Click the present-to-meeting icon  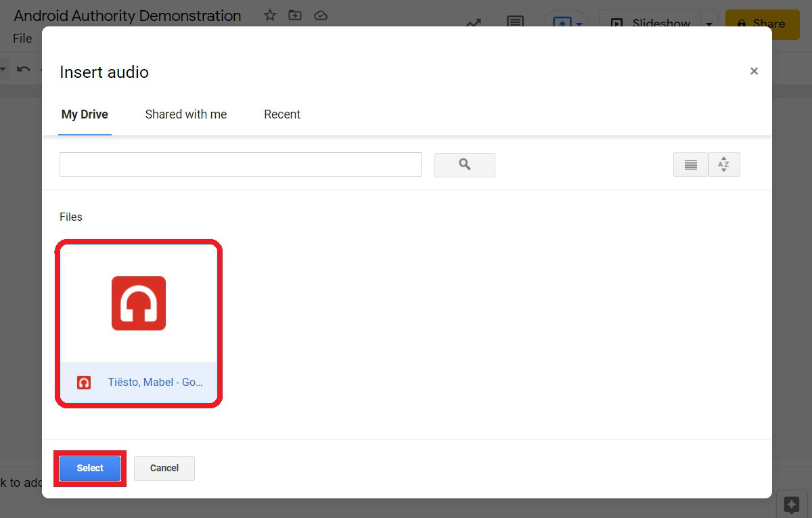(x=562, y=23)
